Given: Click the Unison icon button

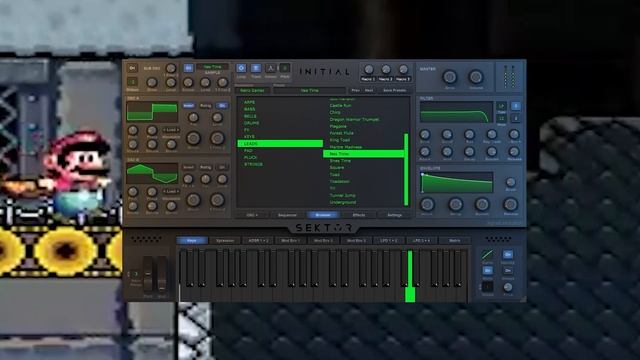Looking at the screenshot, I should [270, 68].
